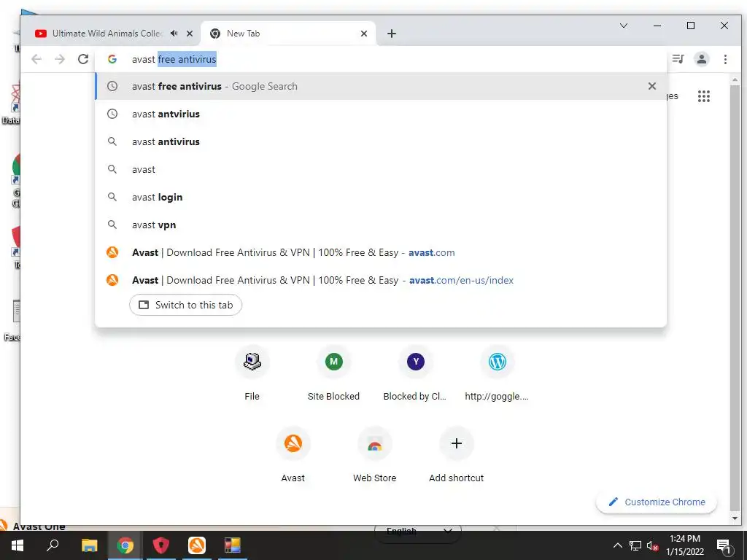Expand the tab search chevron
747x560 pixels.
pos(624,26)
